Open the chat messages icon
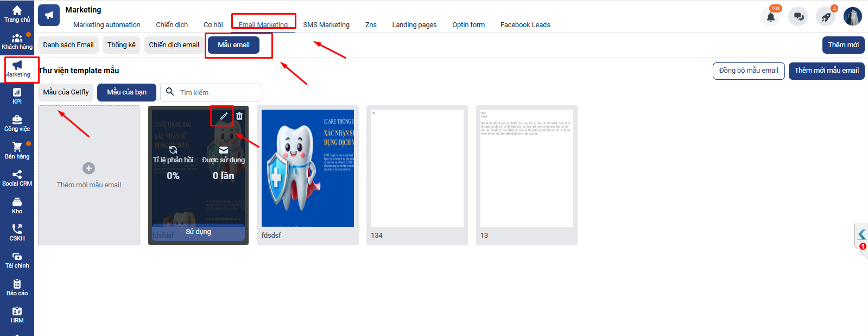The width and height of the screenshot is (868, 336). [799, 17]
